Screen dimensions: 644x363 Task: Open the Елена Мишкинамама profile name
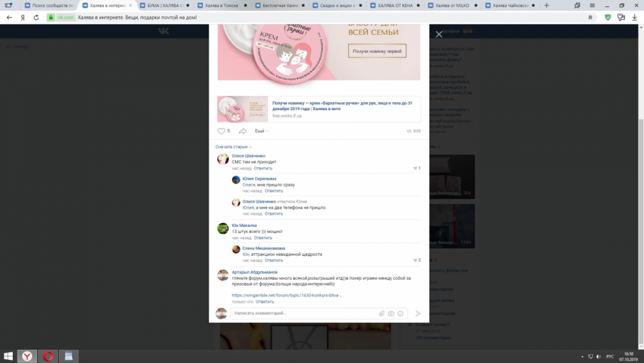pos(263,248)
